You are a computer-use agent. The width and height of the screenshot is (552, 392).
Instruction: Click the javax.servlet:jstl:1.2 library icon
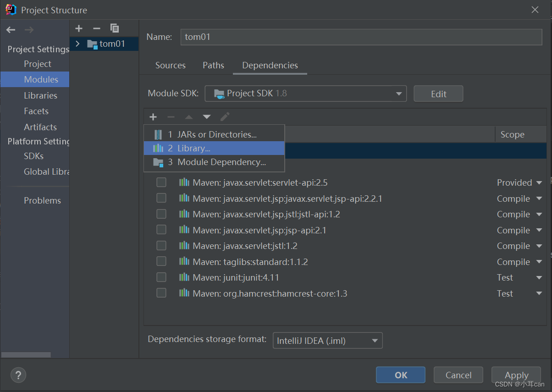click(184, 246)
